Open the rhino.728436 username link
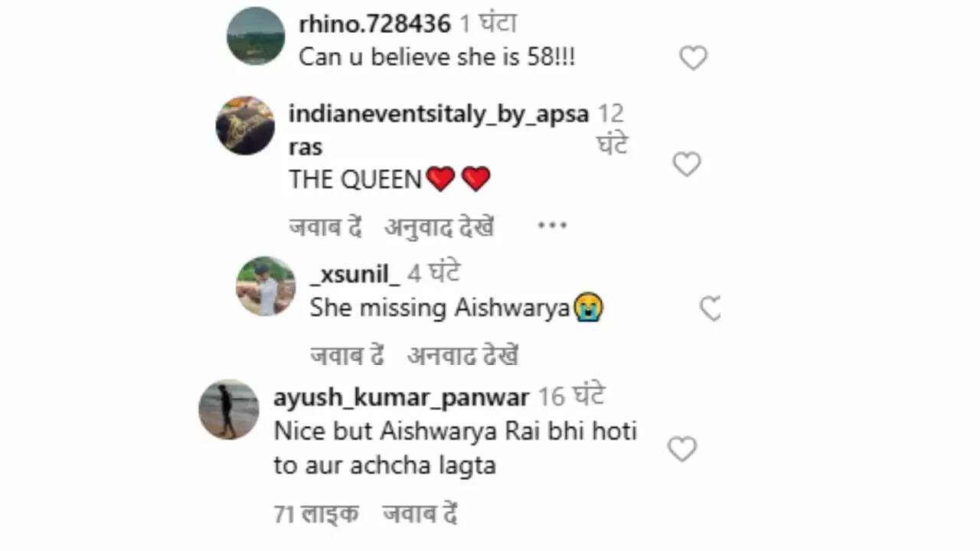Image resolution: width=980 pixels, height=551 pixels. pyautogui.click(x=374, y=24)
